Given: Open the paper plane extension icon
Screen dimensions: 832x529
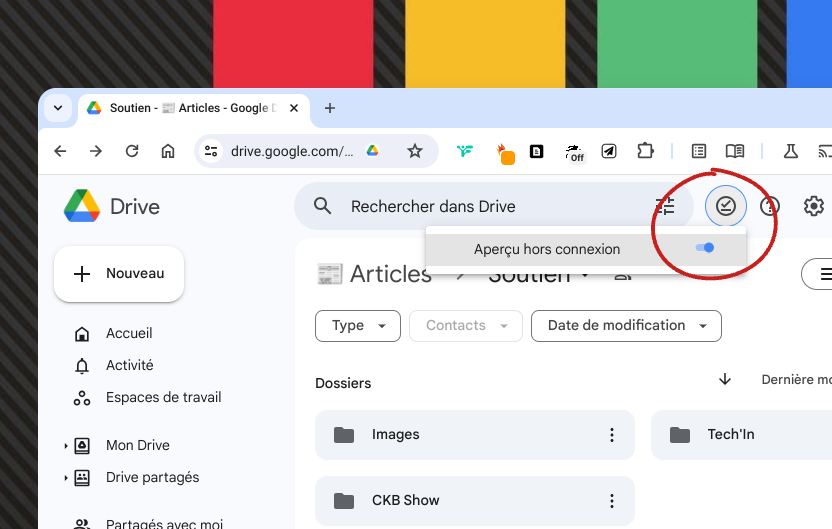Looking at the screenshot, I should pos(609,151).
